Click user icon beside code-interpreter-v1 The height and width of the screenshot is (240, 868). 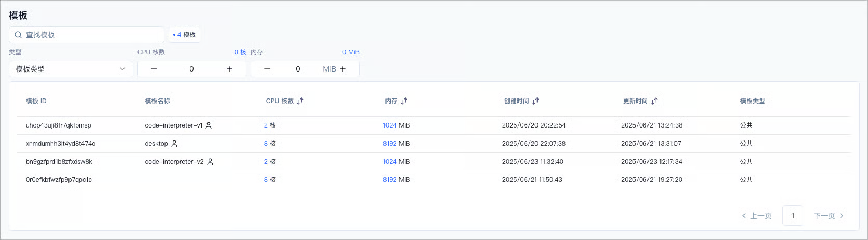coord(209,125)
